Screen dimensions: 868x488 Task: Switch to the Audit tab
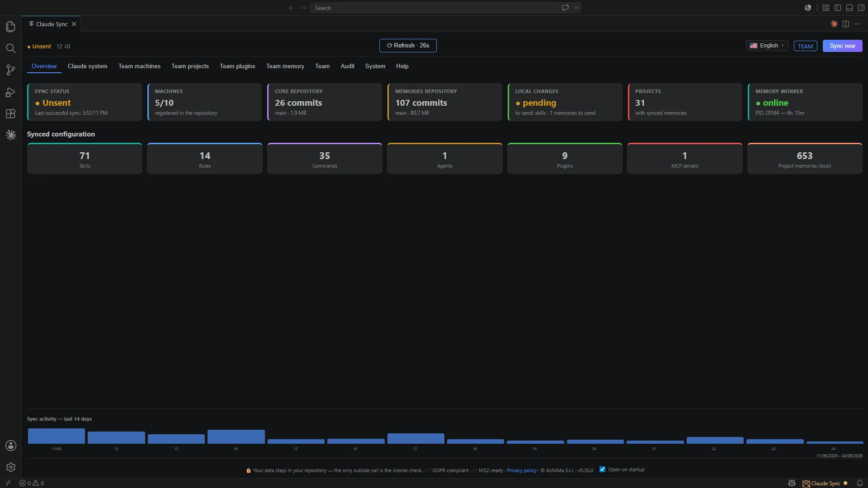pyautogui.click(x=347, y=66)
